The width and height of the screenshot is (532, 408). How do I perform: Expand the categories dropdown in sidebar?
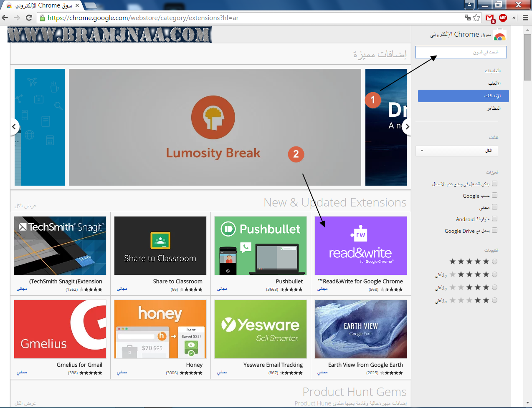click(x=457, y=151)
